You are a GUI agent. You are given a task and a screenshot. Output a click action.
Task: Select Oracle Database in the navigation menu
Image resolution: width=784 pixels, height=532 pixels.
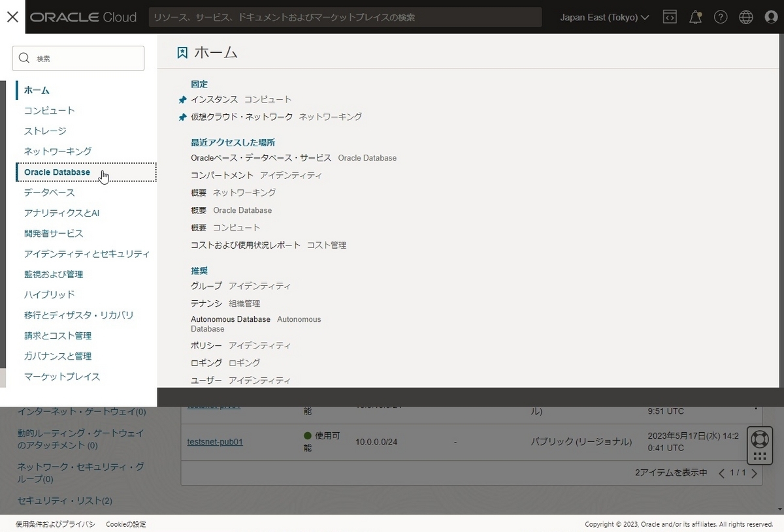pyautogui.click(x=58, y=172)
